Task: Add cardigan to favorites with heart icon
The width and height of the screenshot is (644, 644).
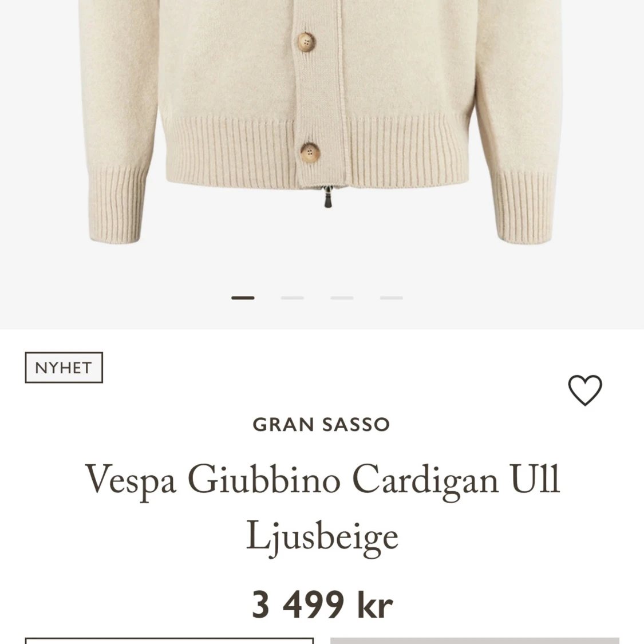Action: tap(585, 390)
